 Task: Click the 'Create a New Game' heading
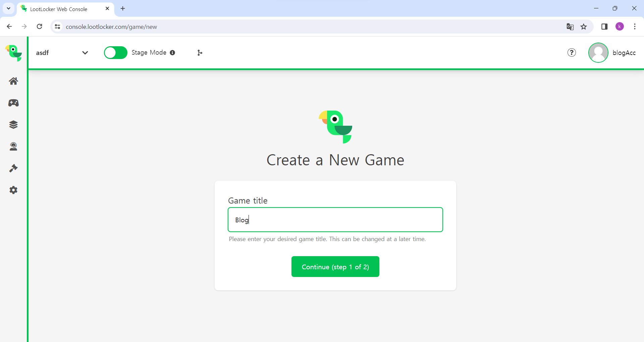(335, 160)
